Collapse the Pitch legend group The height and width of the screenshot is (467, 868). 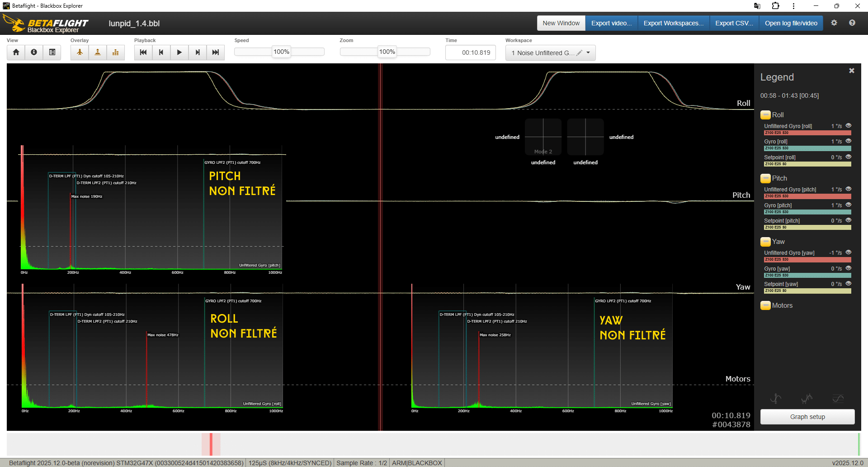click(765, 178)
